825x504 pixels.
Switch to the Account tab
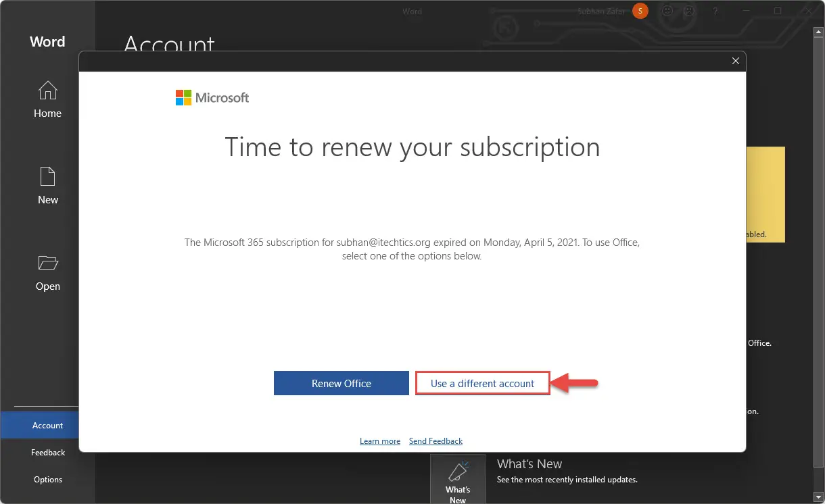[x=47, y=426]
